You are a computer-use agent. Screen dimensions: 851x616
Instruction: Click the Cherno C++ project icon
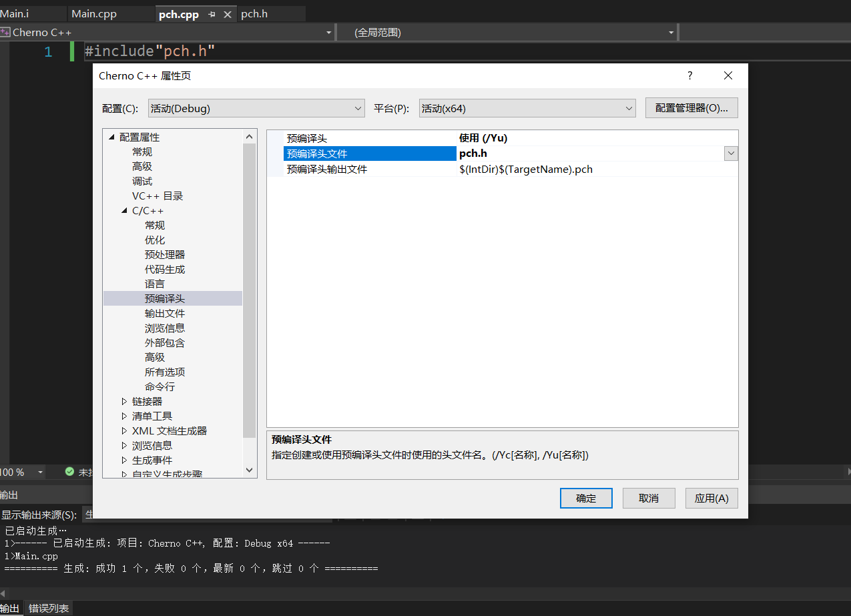pos(5,32)
